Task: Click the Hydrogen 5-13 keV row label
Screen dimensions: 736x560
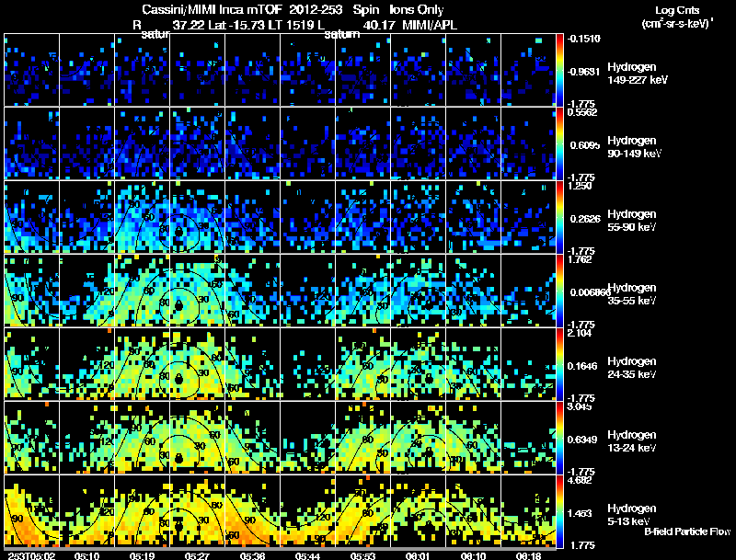Action: (632, 515)
